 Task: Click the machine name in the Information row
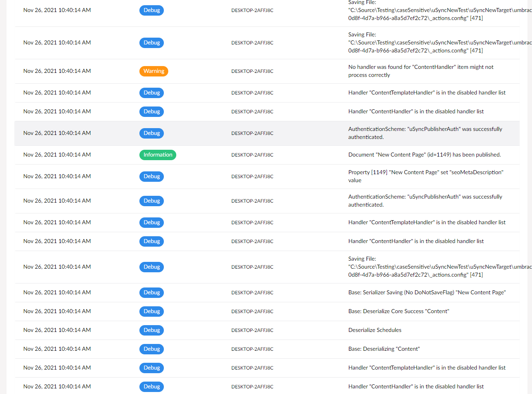[x=252, y=155]
